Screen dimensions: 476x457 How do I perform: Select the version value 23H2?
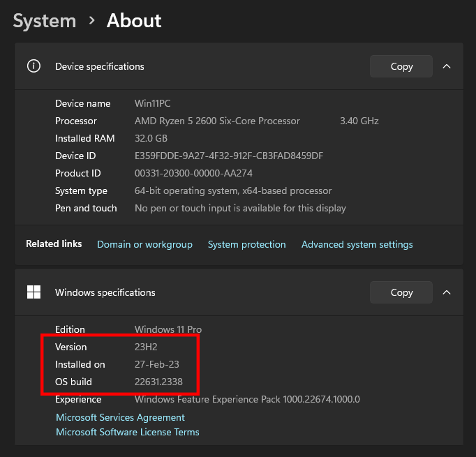pos(146,347)
